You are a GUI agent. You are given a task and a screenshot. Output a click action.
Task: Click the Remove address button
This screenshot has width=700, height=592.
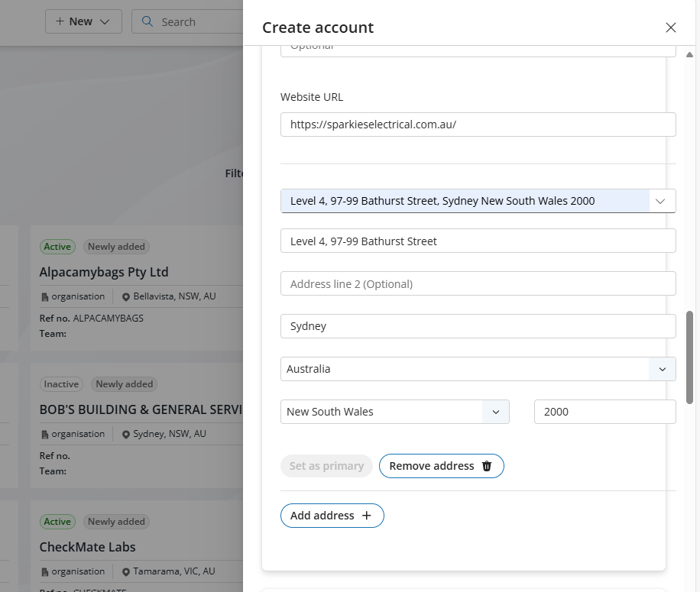click(x=432, y=466)
